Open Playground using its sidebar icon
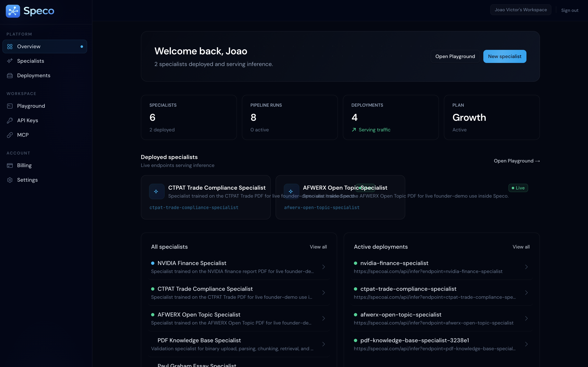This screenshot has width=588, height=367. click(x=10, y=106)
